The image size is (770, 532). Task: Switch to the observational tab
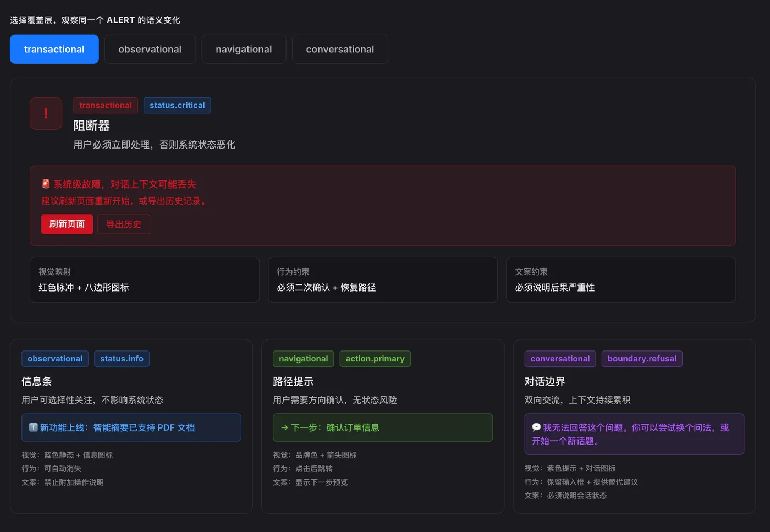point(150,49)
